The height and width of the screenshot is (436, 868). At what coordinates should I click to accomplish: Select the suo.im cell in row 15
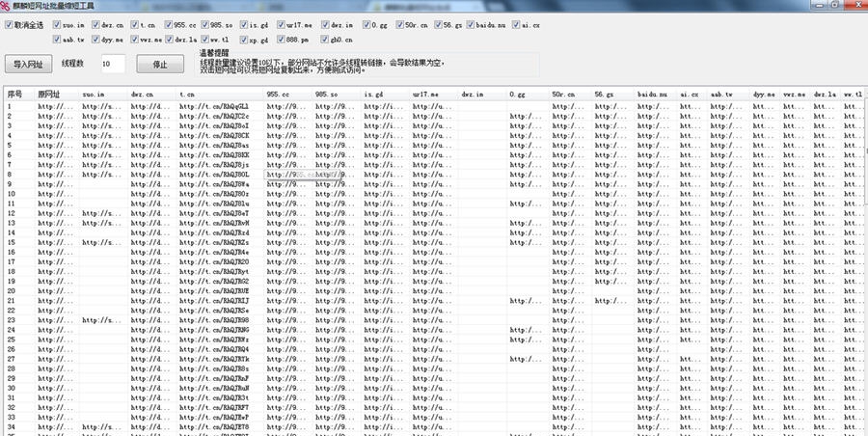[101, 243]
